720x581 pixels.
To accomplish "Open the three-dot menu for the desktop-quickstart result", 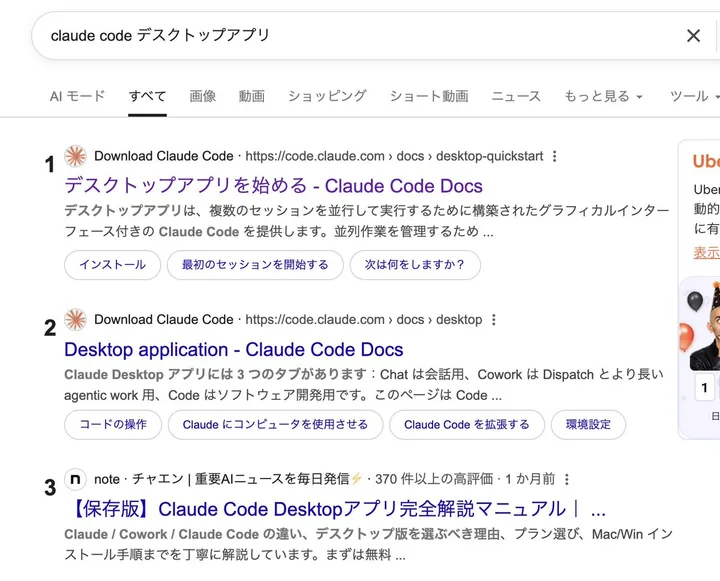I will pyautogui.click(x=555, y=156).
